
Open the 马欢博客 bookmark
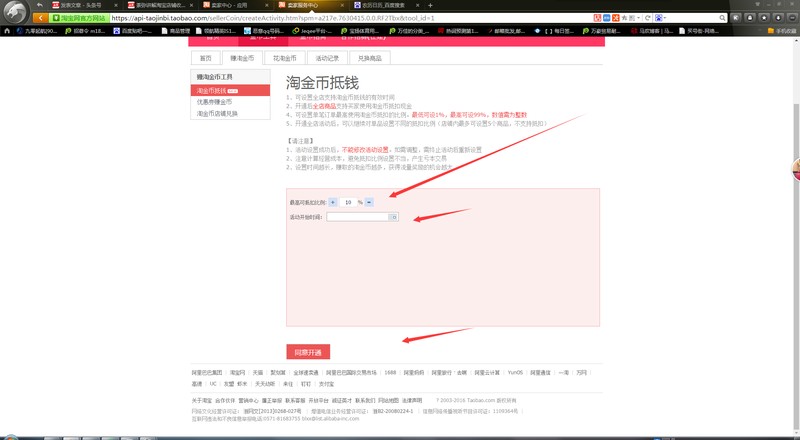pyautogui.click(x=652, y=31)
